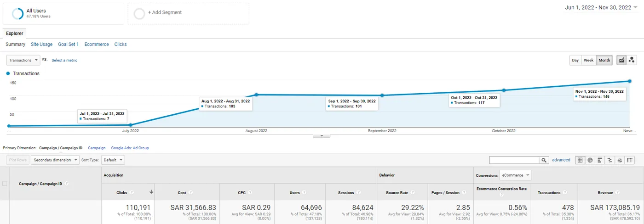The height and width of the screenshot is (224, 644).
Task: Click the Clicks column header
Action: (122, 193)
